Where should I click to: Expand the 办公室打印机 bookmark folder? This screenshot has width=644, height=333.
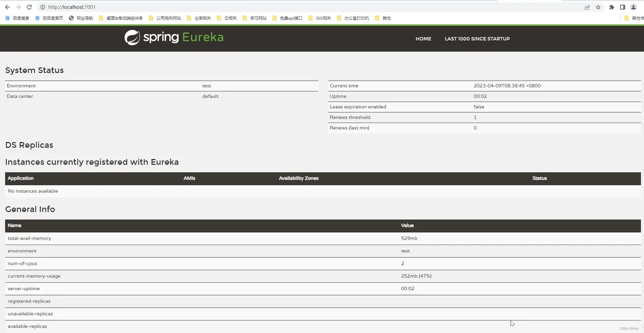(x=353, y=18)
